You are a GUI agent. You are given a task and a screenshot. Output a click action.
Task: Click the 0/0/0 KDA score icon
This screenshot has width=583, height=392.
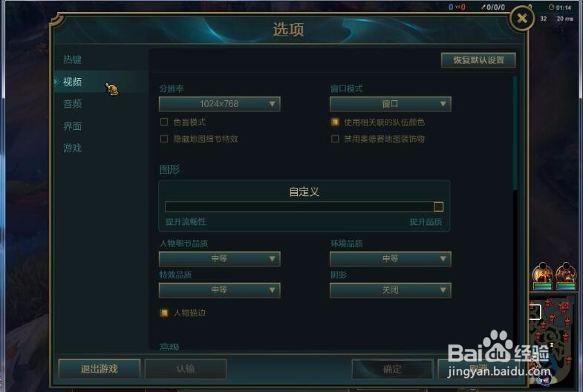tap(493, 7)
